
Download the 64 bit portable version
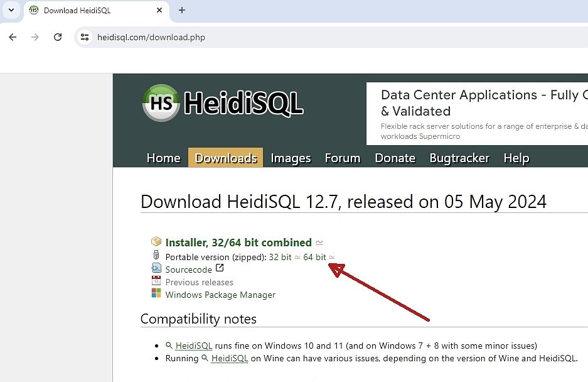314,257
